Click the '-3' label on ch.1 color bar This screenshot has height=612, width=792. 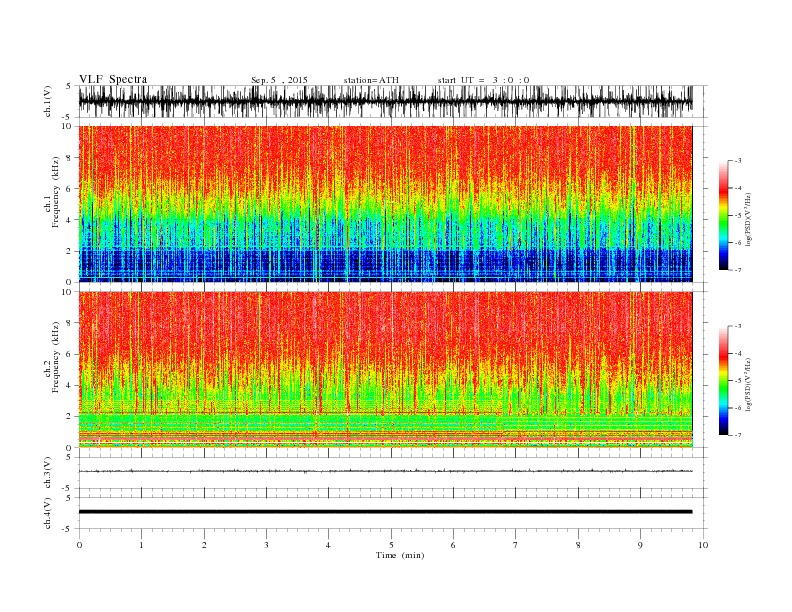click(x=737, y=161)
